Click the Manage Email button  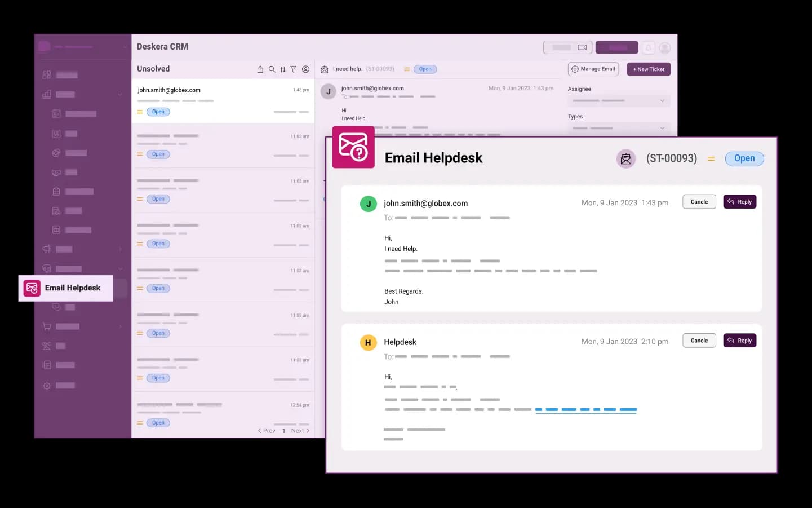pos(593,69)
